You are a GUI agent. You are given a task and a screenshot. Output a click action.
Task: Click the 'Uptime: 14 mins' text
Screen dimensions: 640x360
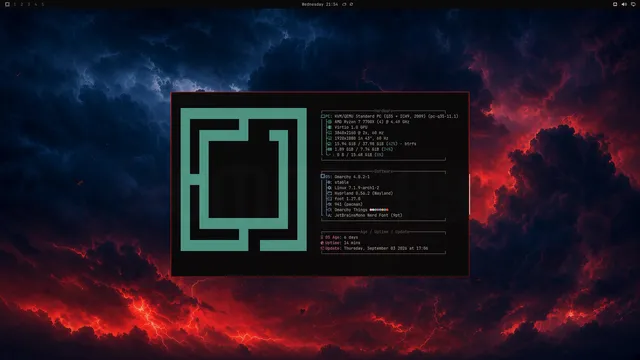click(342, 243)
